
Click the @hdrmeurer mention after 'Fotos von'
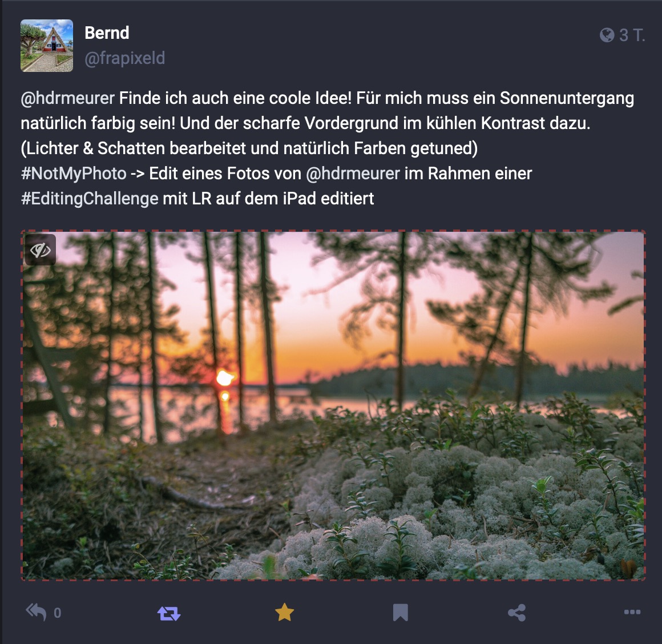pos(353,174)
